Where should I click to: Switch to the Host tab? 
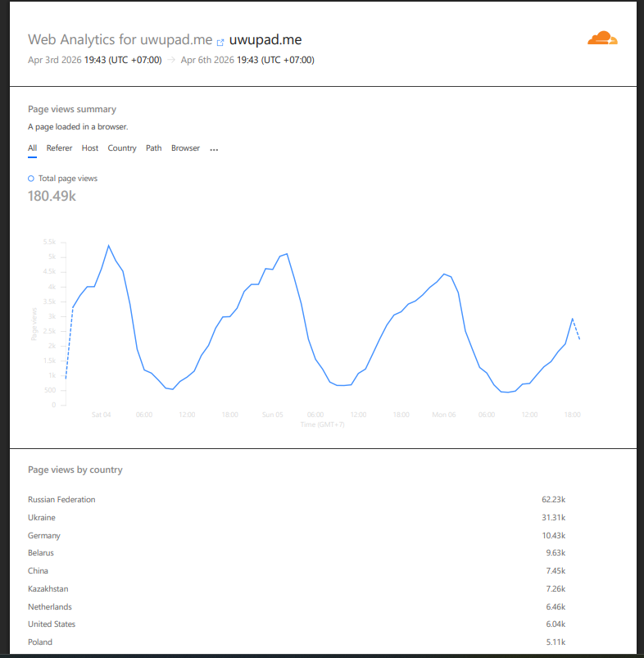90,148
